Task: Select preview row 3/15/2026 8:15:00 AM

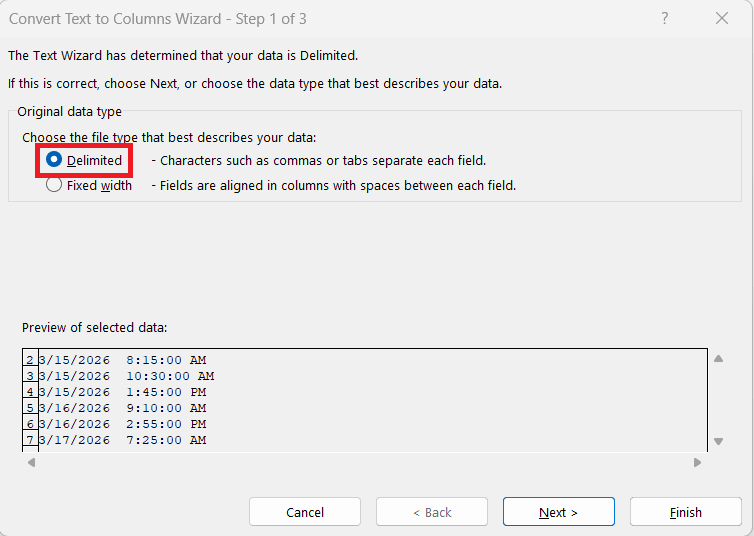Action: click(122, 360)
